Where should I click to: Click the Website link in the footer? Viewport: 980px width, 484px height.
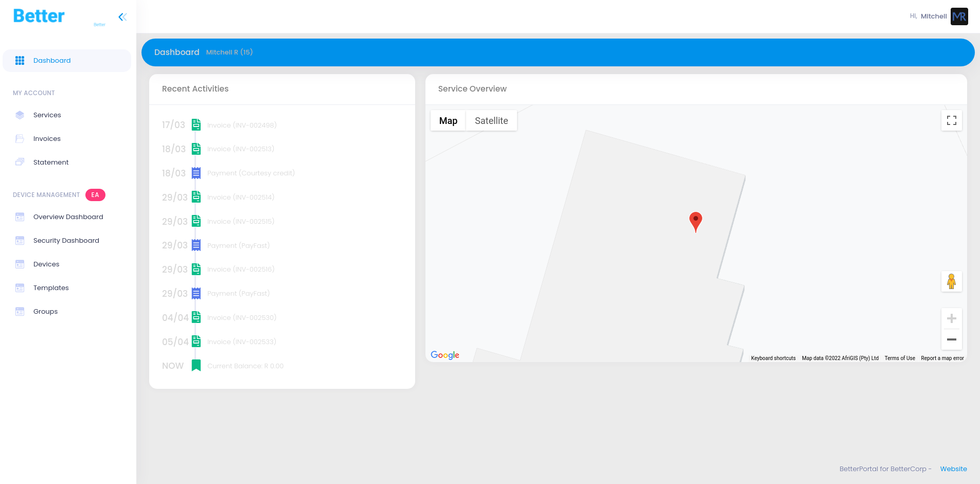tap(953, 469)
